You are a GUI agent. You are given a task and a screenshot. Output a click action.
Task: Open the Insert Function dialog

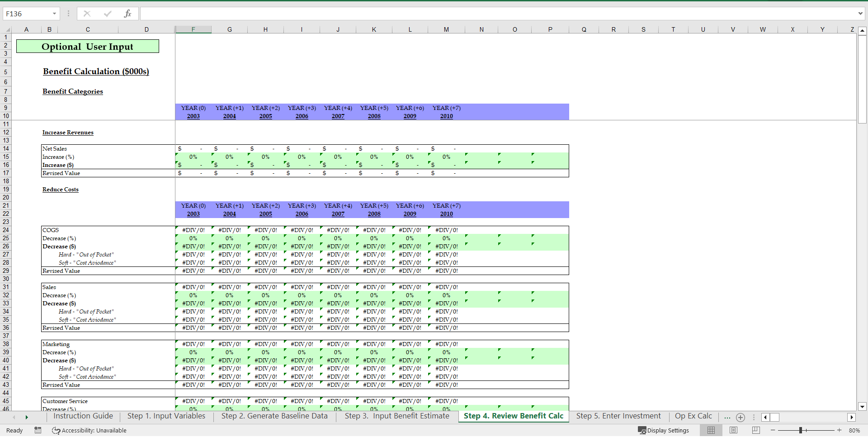[x=128, y=13]
